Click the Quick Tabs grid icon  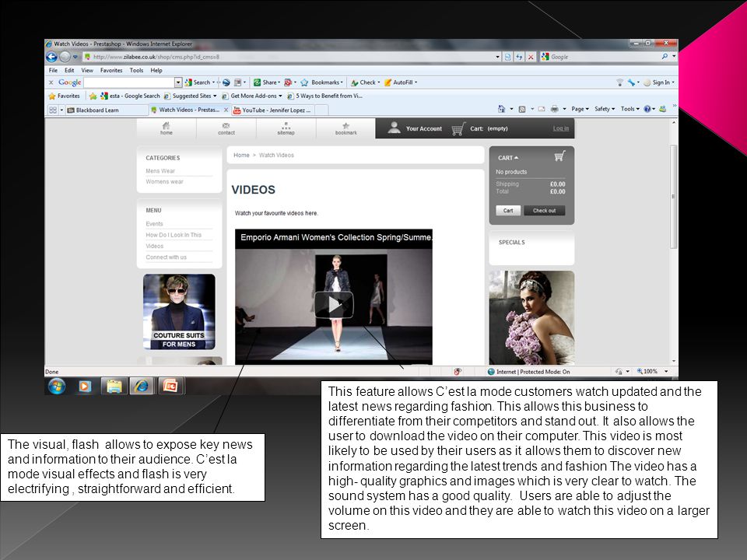pos(53,110)
